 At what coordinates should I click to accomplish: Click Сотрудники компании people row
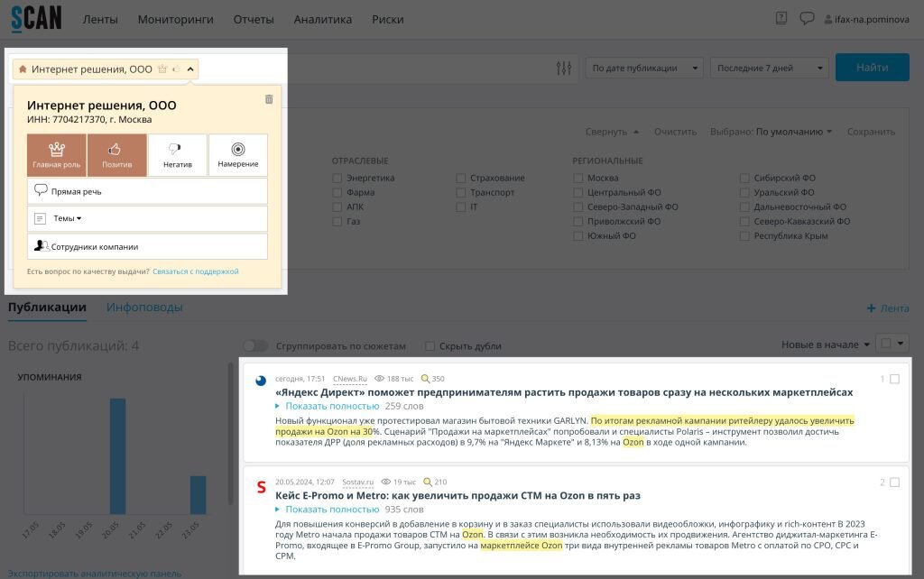147,246
